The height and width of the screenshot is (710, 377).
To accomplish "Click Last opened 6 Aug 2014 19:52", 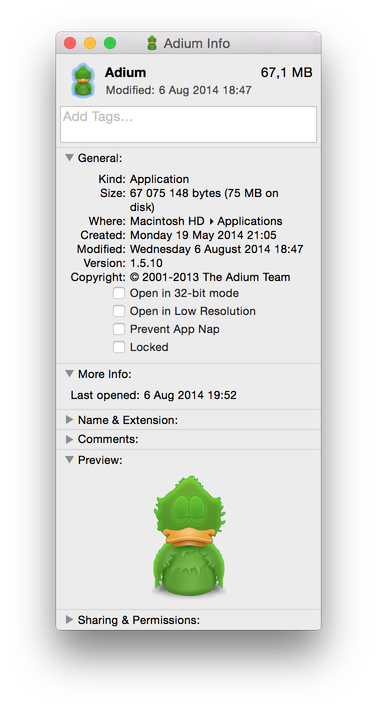I will tap(153, 395).
